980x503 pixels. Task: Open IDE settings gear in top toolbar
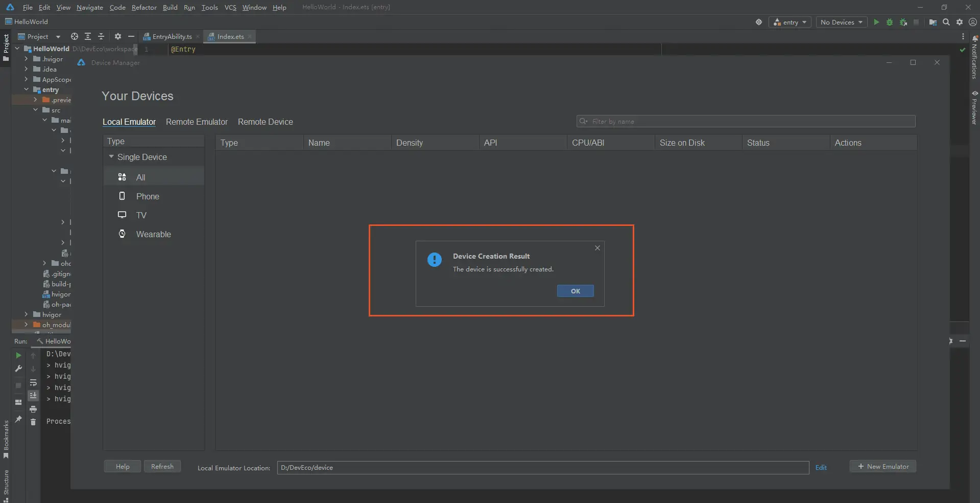point(960,22)
